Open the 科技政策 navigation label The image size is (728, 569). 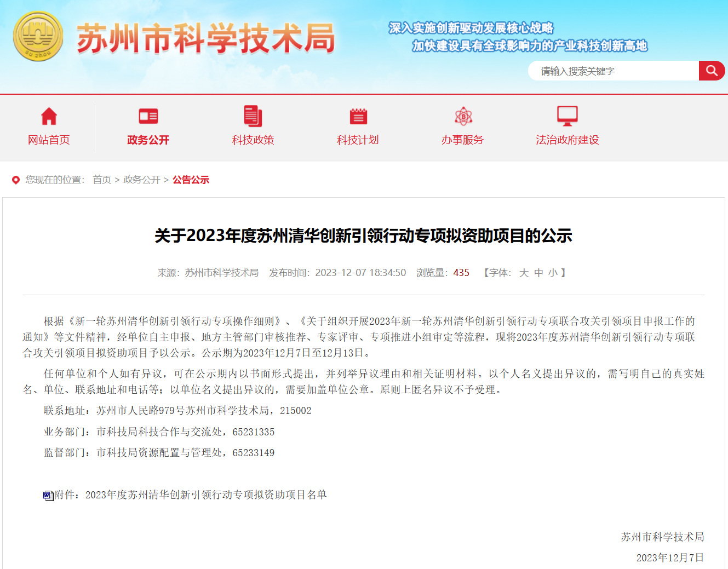click(x=253, y=140)
